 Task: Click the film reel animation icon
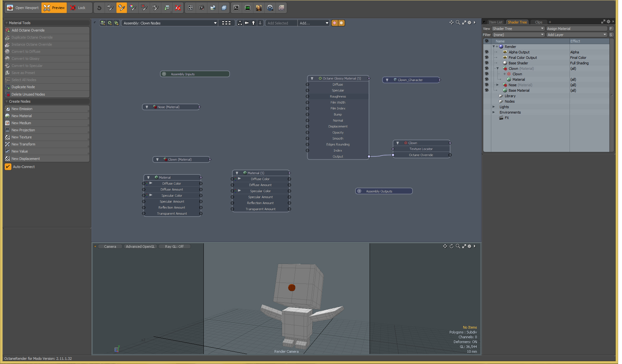coord(270,8)
